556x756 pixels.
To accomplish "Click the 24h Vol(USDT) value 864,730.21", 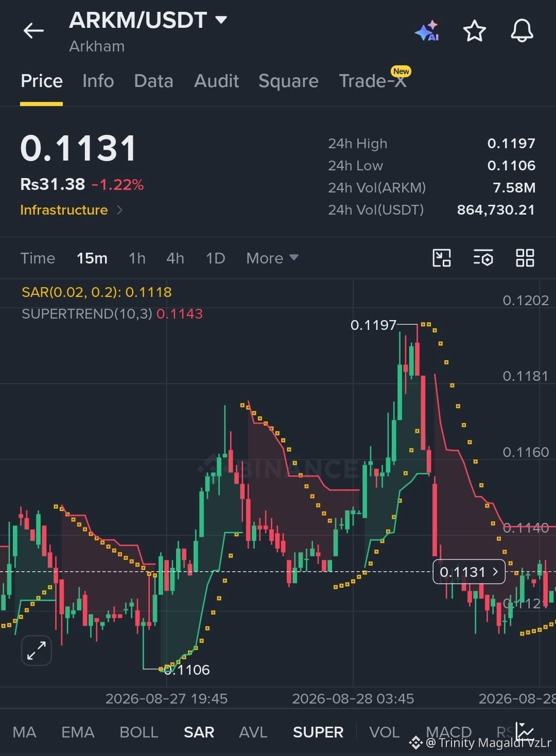I will click(x=496, y=209).
